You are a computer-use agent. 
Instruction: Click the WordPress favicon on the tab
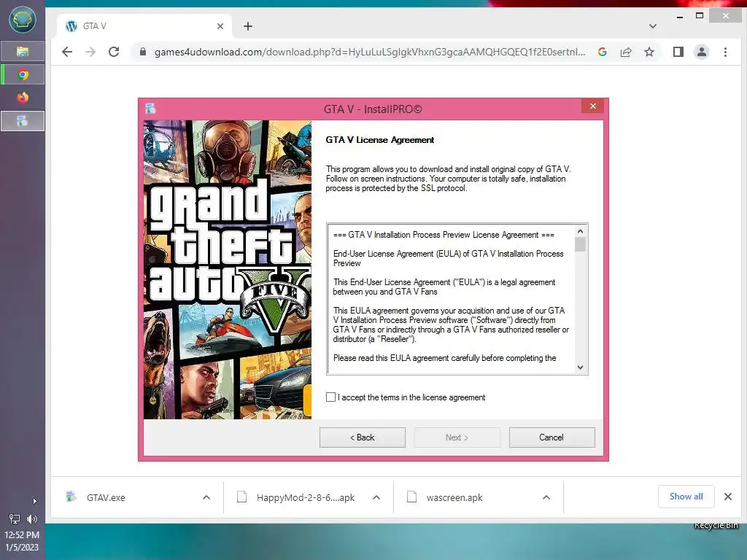(x=71, y=26)
